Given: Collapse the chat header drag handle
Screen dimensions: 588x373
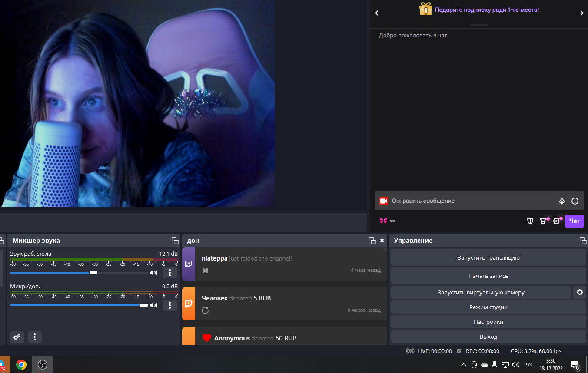Looking at the screenshot, I should (479, 25).
